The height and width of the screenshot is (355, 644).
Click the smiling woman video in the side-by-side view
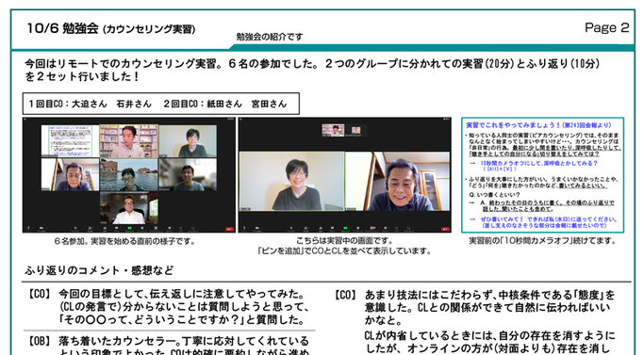click(x=292, y=181)
